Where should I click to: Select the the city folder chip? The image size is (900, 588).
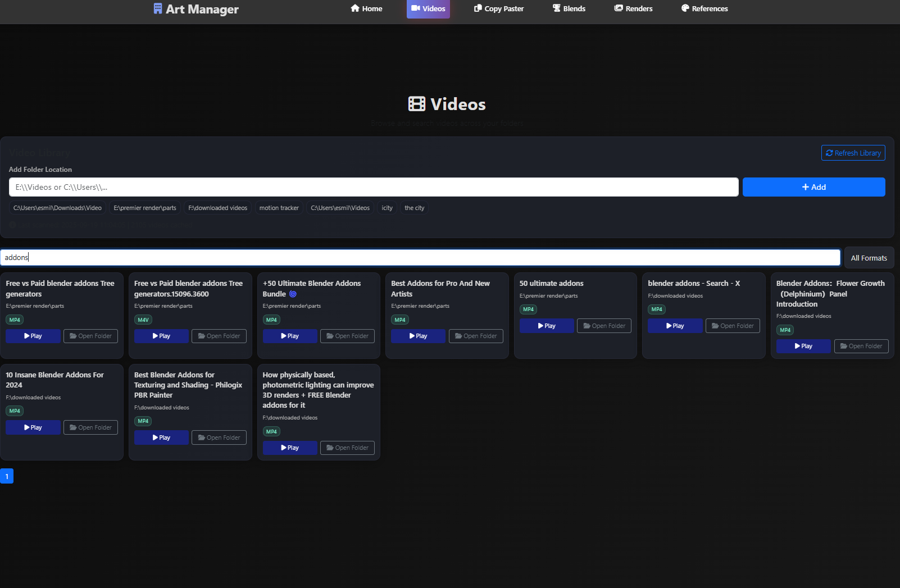414,208
